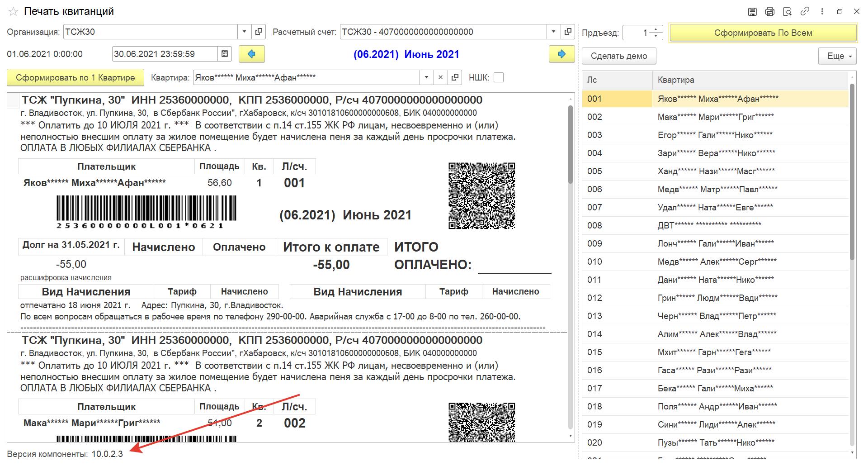This screenshot has width=868, height=466.
Task: Clear the Квартира field with X
Action: (x=440, y=77)
